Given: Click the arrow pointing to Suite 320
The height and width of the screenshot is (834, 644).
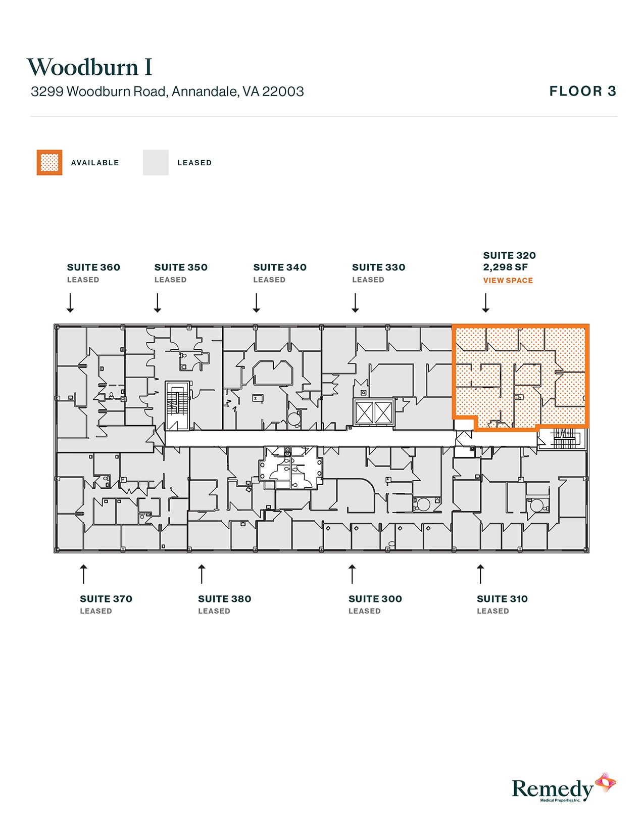Looking at the screenshot, I should coord(486,303).
